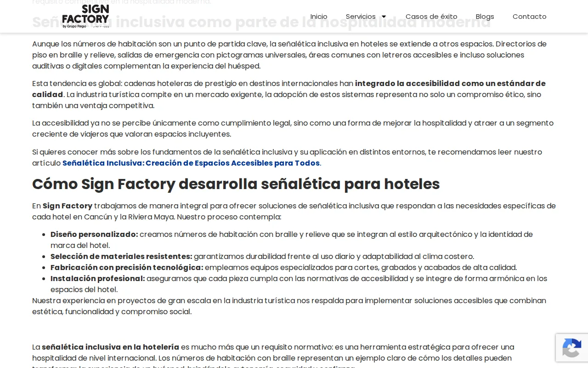Click heading 'Cómo Sign Factory desarrolla señalética'

point(236,184)
